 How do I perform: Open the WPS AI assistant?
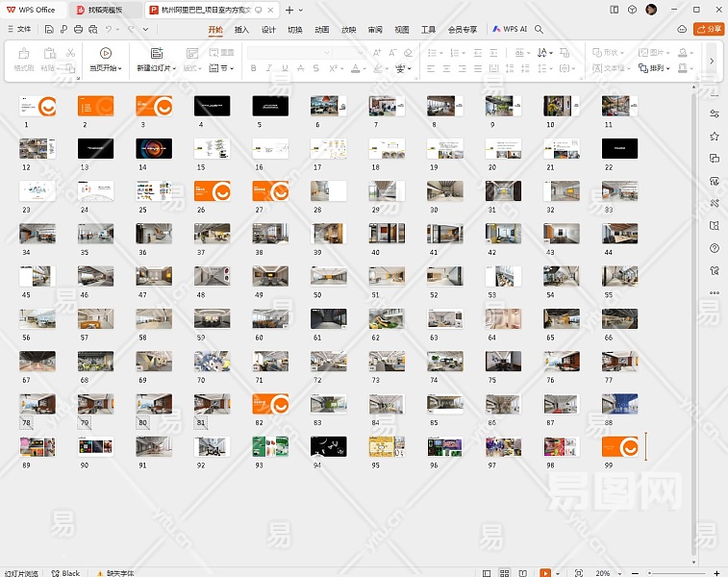click(510, 30)
